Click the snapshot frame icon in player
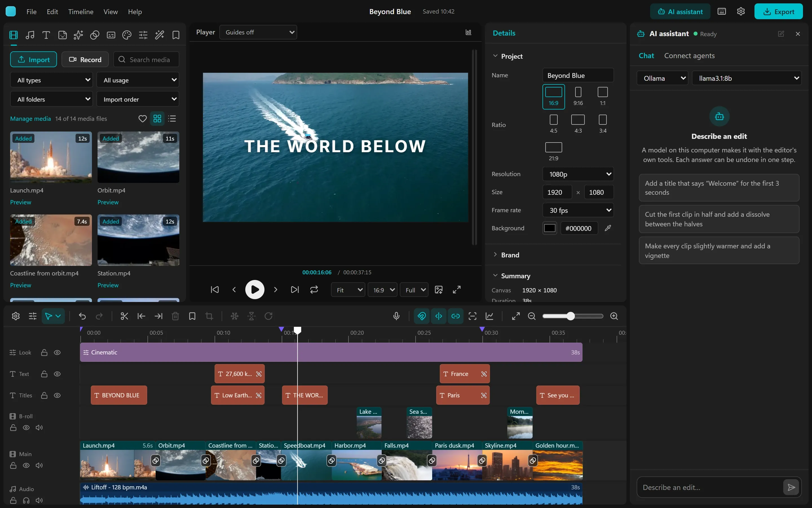Screen dimensions: 812x508 [x=438, y=290]
